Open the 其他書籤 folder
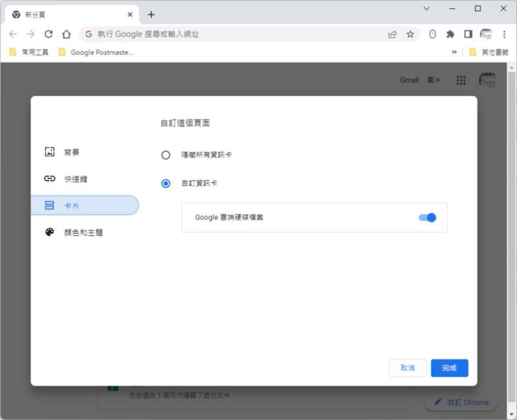This screenshot has height=420, width=517. point(489,52)
